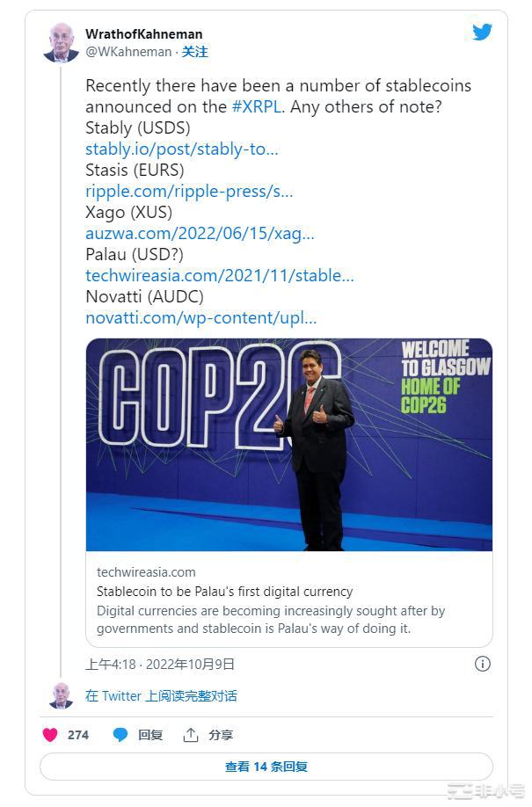Image resolution: width=532 pixels, height=807 pixels.
Task: Click the 查看 14 条回复 button
Action: (x=266, y=767)
